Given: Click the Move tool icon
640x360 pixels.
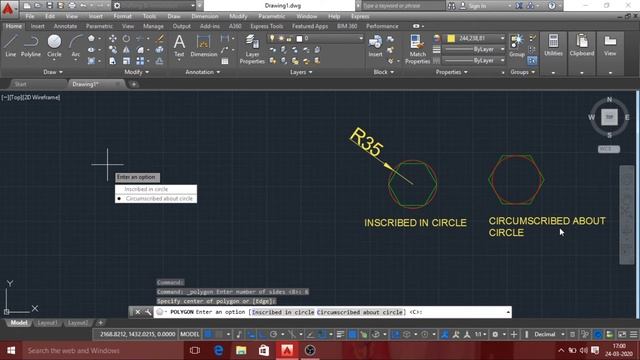Looking at the screenshot, I should [113, 38].
